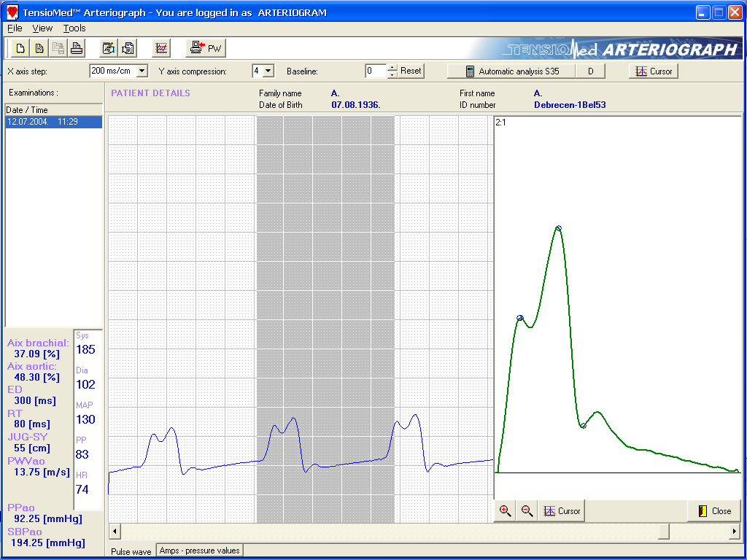The image size is (747, 560).
Task: Open the View menu
Action: [42, 28]
